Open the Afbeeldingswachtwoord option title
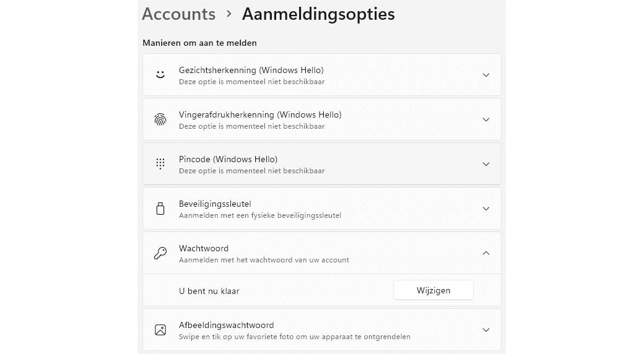Image resolution: width=644 pixels, height=354 pixels. click(x=226, y=325)
